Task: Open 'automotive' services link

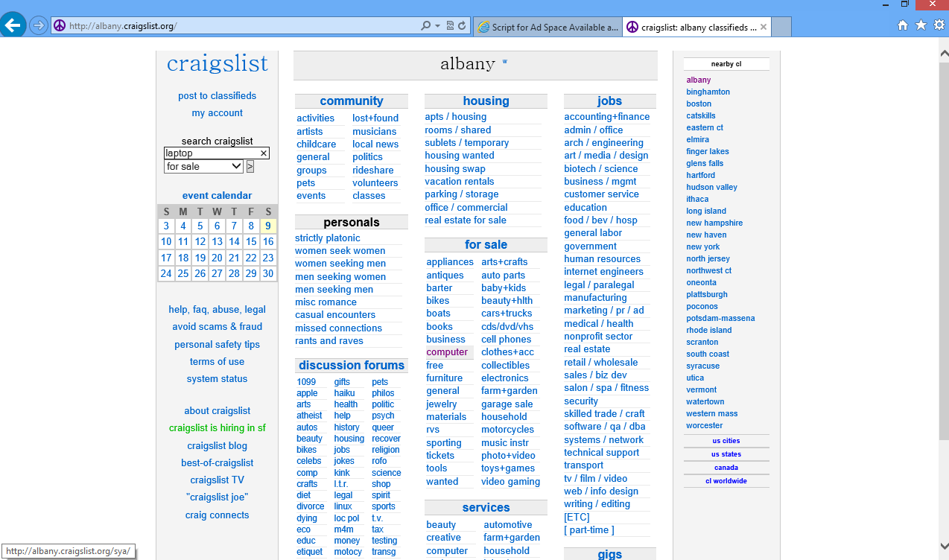Action: pyautogui.click(x=508, y=525)
